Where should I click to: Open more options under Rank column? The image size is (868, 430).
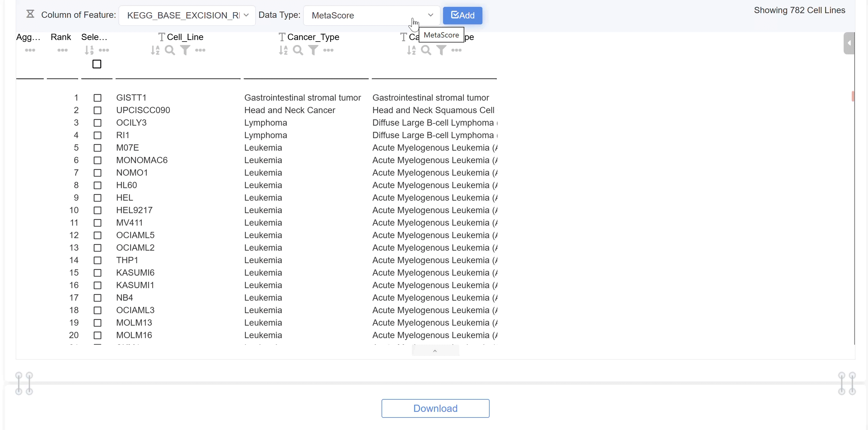[x=62, y=50]
